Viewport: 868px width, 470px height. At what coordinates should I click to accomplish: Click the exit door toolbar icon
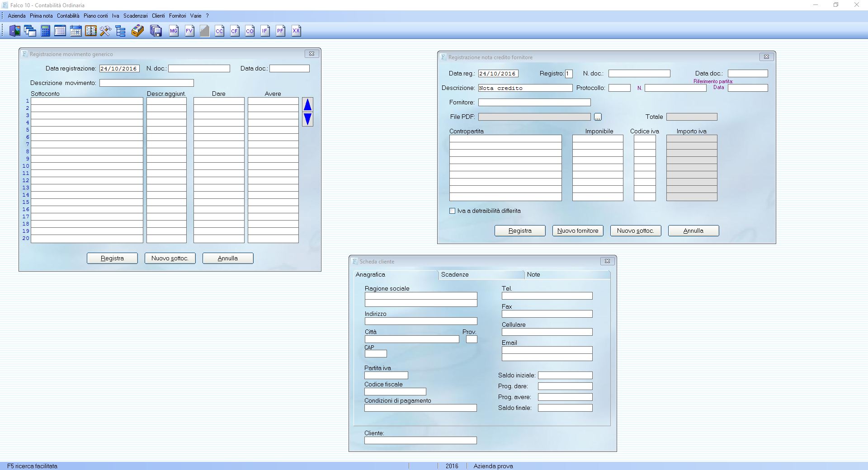[15, 31]
